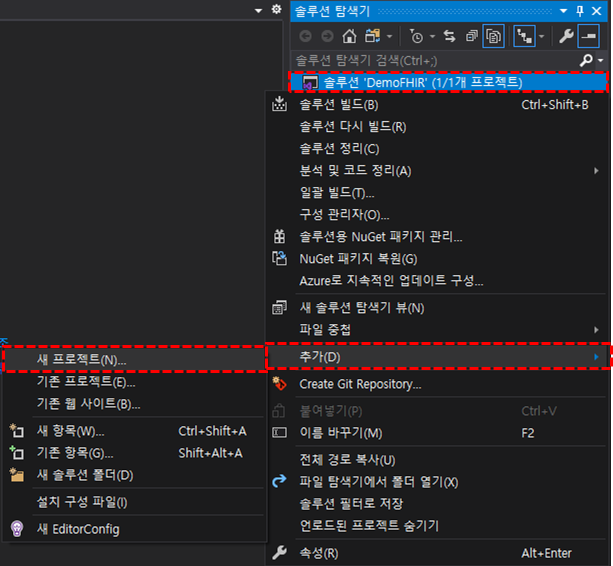Select 언로드된 프로젝트 숨기기

pyautogui.click(x=436, y=526)
